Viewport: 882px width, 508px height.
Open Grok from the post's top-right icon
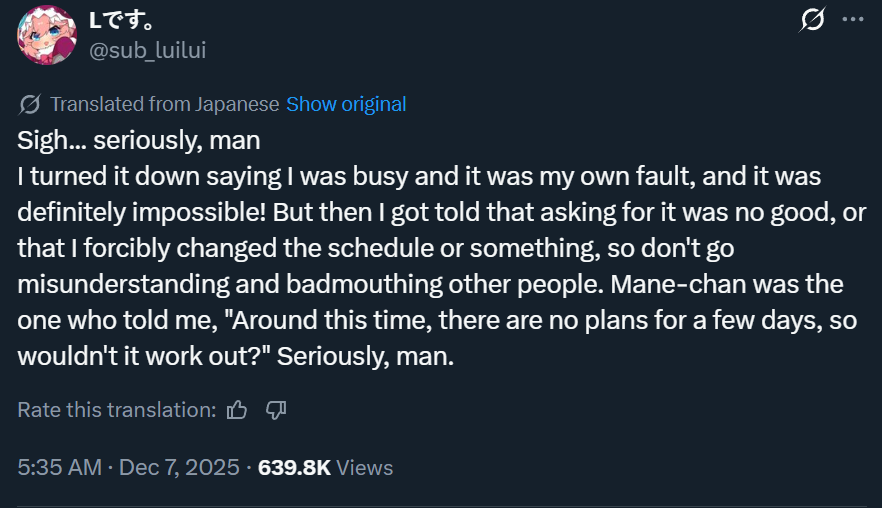click(x=812, y=20)
